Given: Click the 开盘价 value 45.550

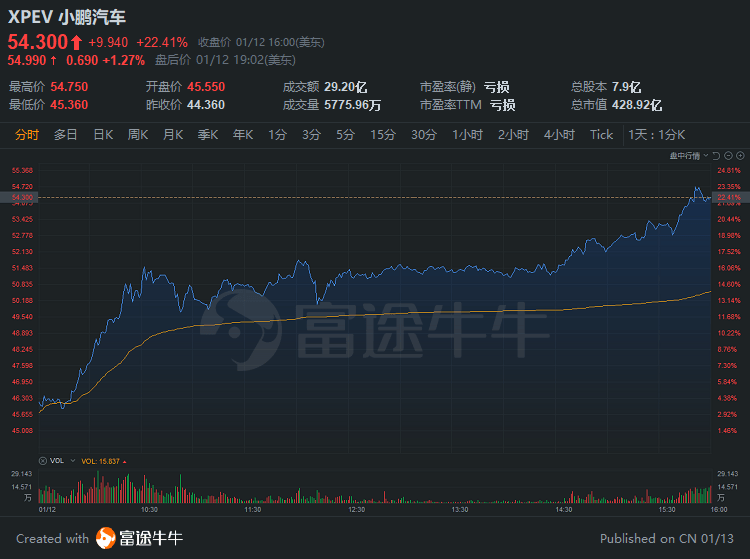Looking at the screenshot, I should (206, 87).
